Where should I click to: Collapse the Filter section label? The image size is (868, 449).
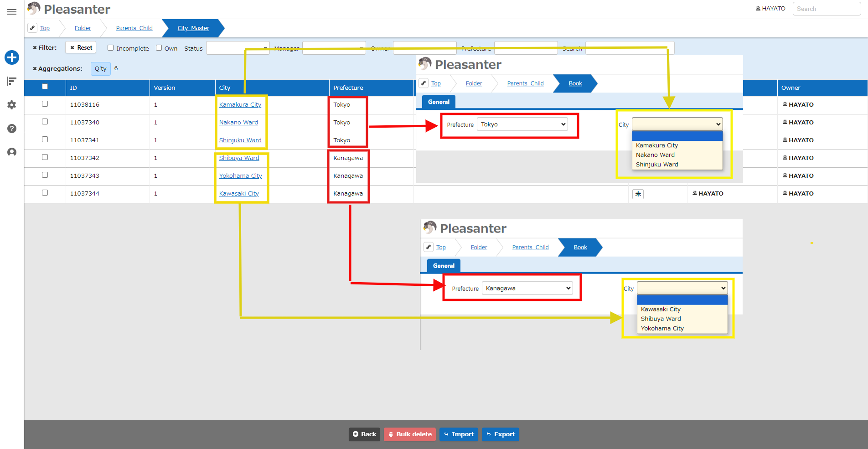click(x=45, y=47)
